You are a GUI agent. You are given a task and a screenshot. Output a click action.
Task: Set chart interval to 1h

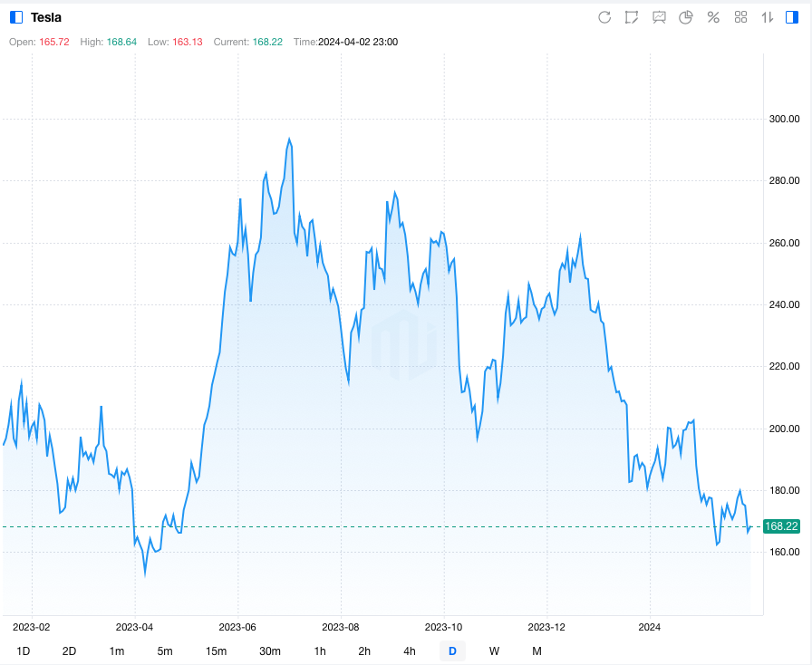click(x=320, y=651)
